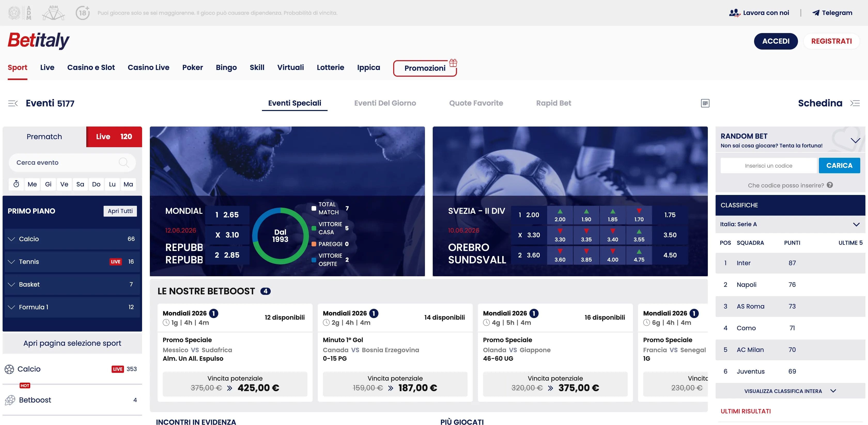Viewport: 868px width, 425px height.
Task: Click the Calcio soccer ball icon in sport list
Action: click(x=9, y=369)
